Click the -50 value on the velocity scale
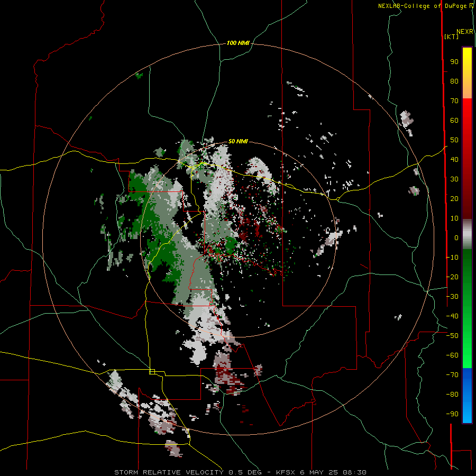This screenshot has height=476, width=476. [x=452, y=336]
